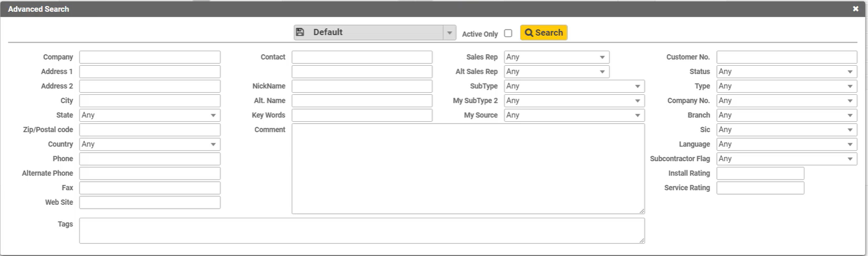This screenshot has width=868, height=256.
Task: Grab the Comment box resize handle
Action: point(642,211)
